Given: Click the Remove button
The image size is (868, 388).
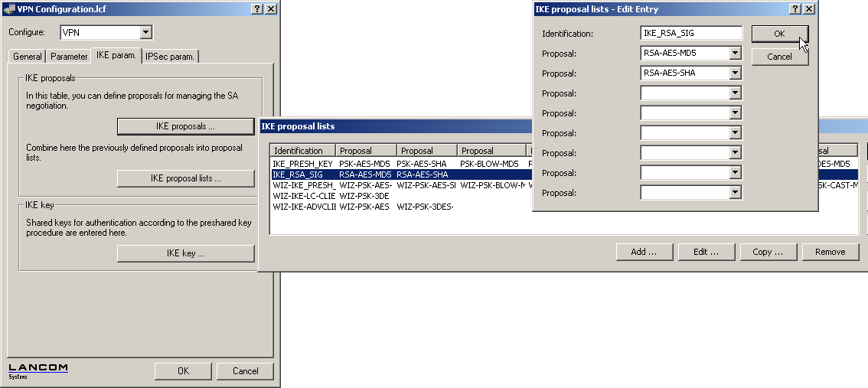Looking at the screenshot, I should [x=830, y=252].
